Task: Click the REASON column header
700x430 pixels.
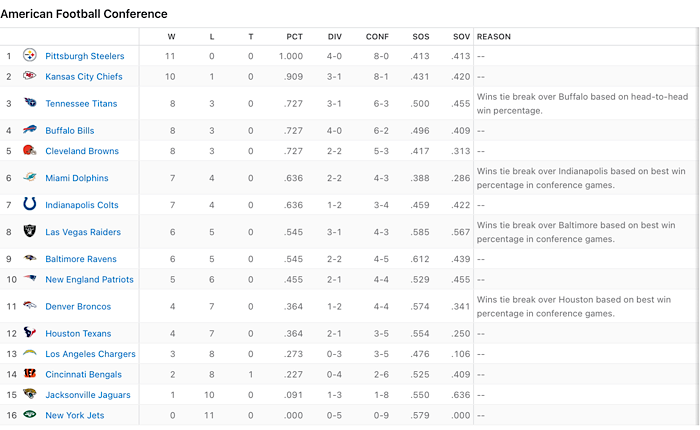Action: 494,37
